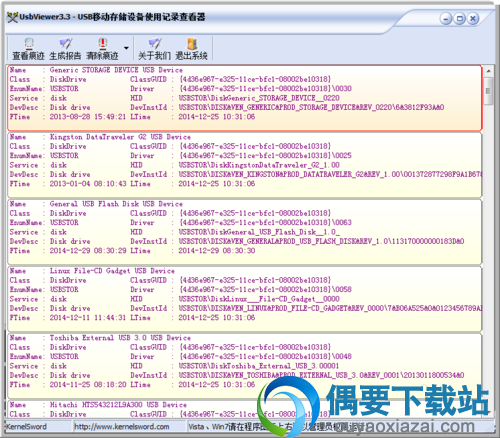Minimize the UsbViewer window
This screenshot has width=500, height=438.
tap(446, 18)
